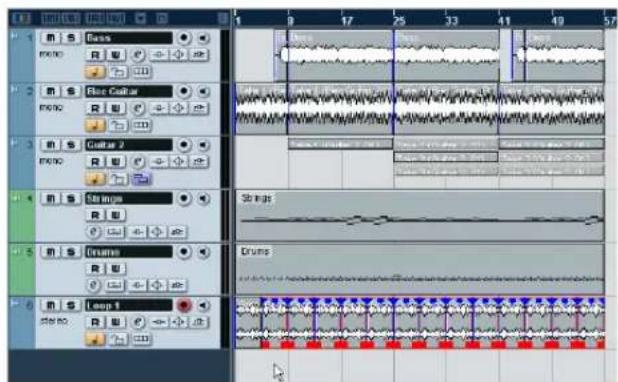Viewport: 618px width, 382px height.
Task: Solo the Elec Guitar track
Action: pyautogui.click(x=71, y=92)
